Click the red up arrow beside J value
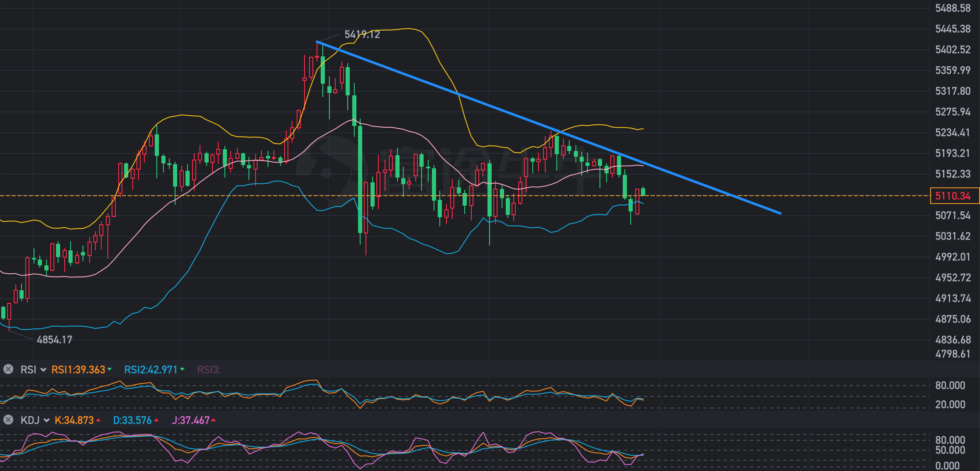The height and width of the screenshot is (471, 980). point(213,420)
